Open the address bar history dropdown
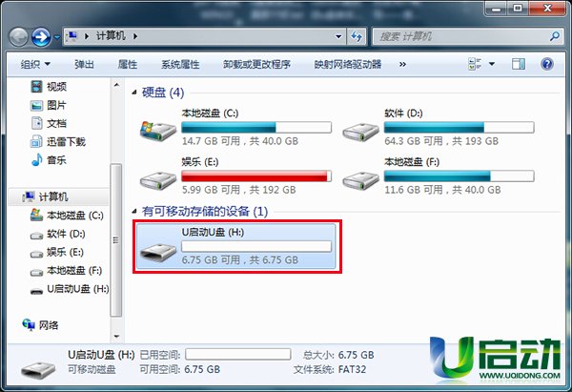572x392 pixels. [x=338, y=36]
